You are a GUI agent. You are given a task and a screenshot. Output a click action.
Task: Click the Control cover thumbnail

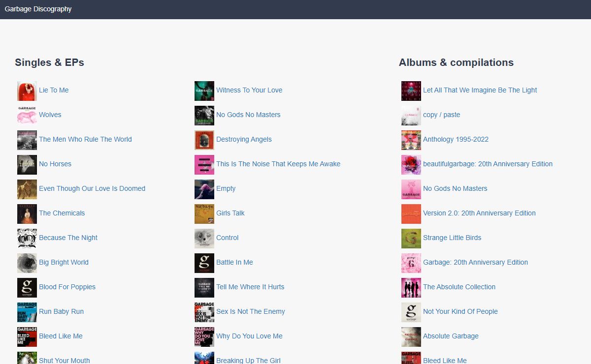tap(204, 239)
